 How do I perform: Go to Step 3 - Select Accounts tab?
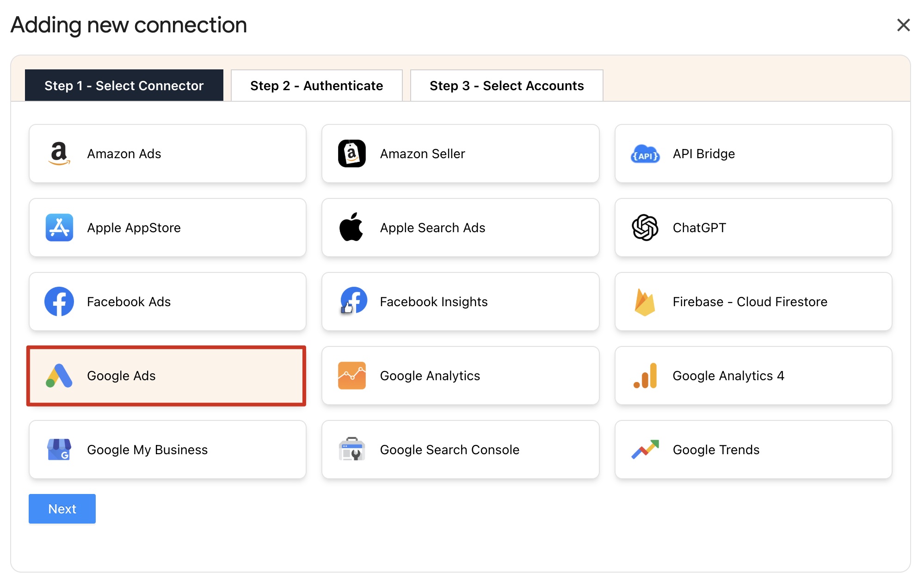[x=507, y=86]
